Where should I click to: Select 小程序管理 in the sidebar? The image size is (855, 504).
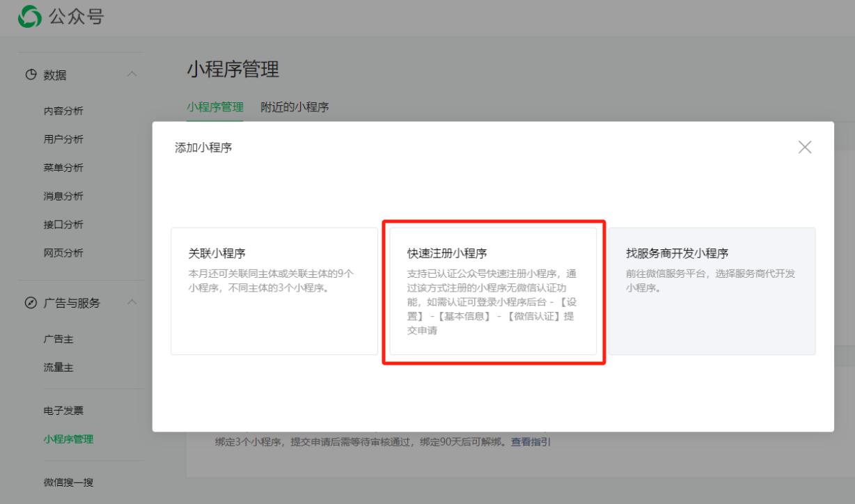[68, 439]
